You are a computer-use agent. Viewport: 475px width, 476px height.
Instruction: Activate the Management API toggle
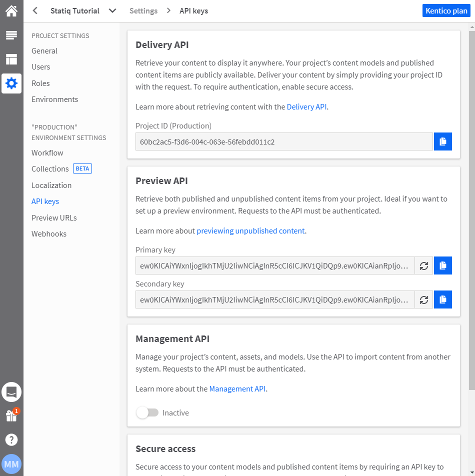tap(147, 412)
